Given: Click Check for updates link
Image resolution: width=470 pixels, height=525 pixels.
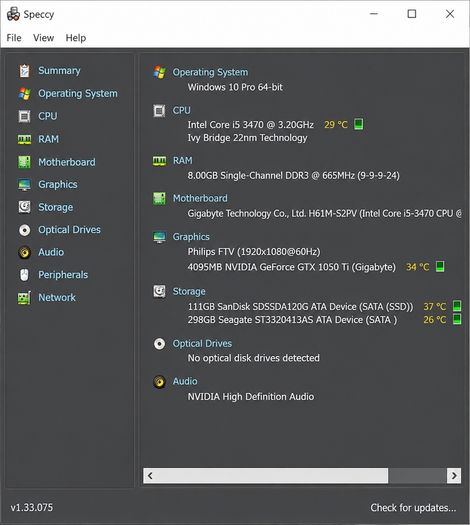Looking at the screenshot, I should 413,508.
